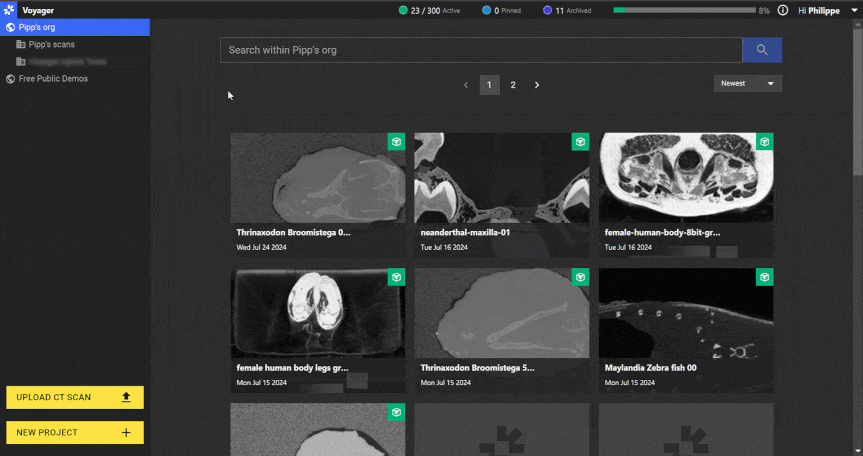Click 3D cube badge on Maylandia Zebra fish 00
863x456 pixels.
click(764, 277)
